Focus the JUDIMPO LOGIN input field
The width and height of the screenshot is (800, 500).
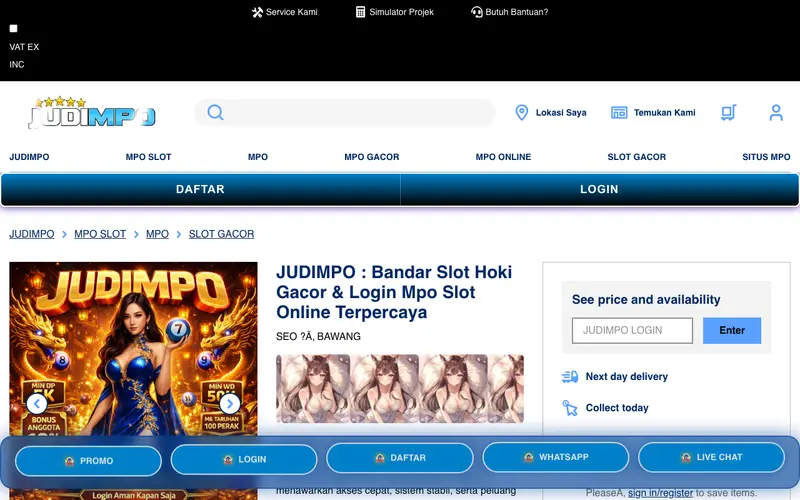point(632,330)
